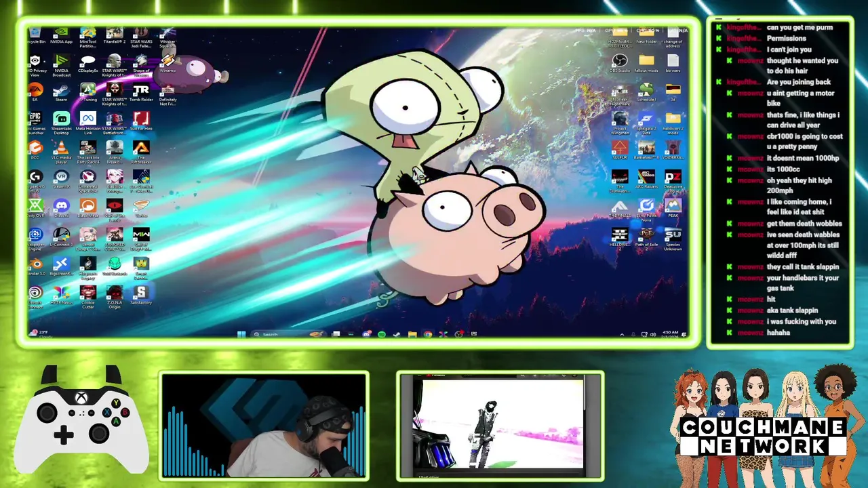Open the Echo Point Nova shortcut

tap(646, 209)
